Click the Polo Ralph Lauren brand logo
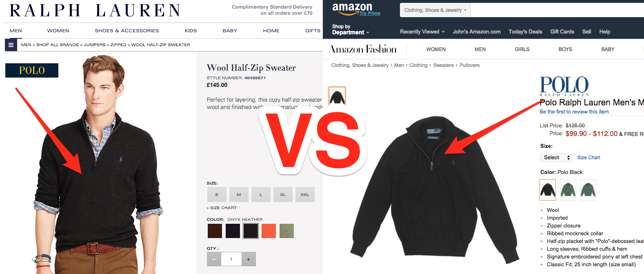Viewport: 644px width, 274px height. tap(564, 86)
